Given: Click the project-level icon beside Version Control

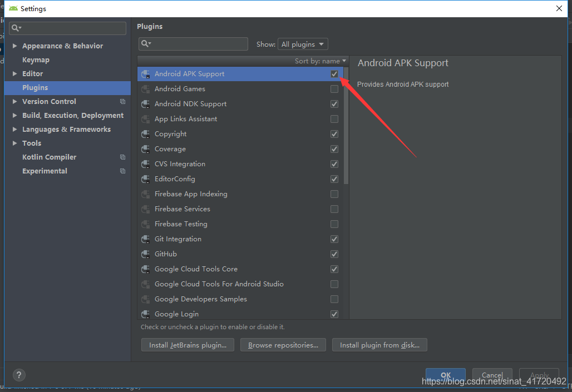Looking at the screenshot, I should (122, 101).
